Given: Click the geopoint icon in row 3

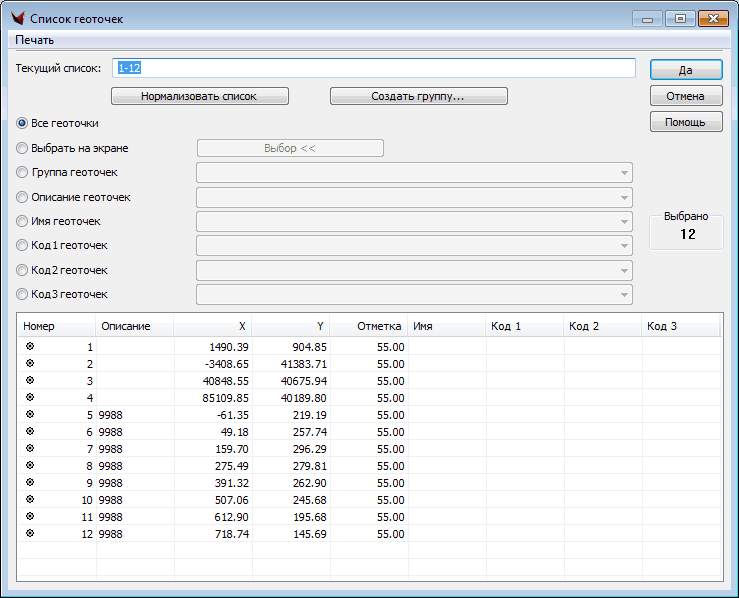Looking at the screenshot, I should (x=29, y=380).
